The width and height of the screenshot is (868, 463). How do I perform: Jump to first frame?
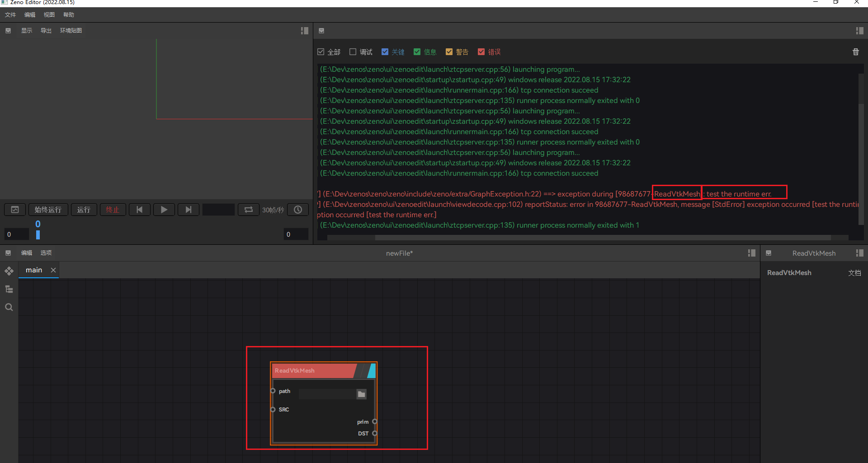(140, 210)
